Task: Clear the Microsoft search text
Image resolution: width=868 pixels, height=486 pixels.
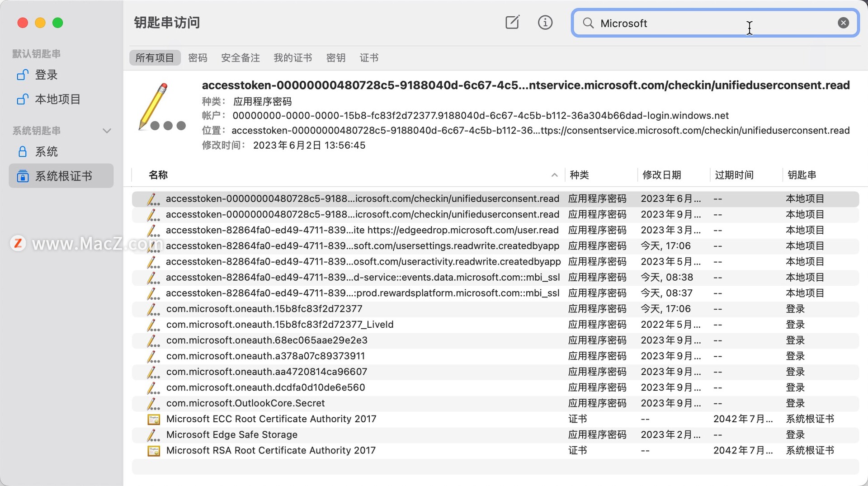Action: tap(843, 23)
